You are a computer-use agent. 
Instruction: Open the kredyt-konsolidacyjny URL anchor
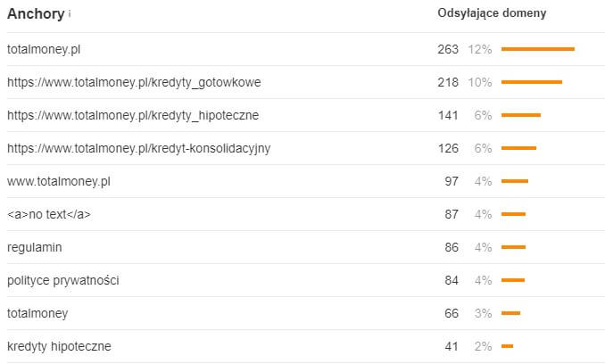138,148
